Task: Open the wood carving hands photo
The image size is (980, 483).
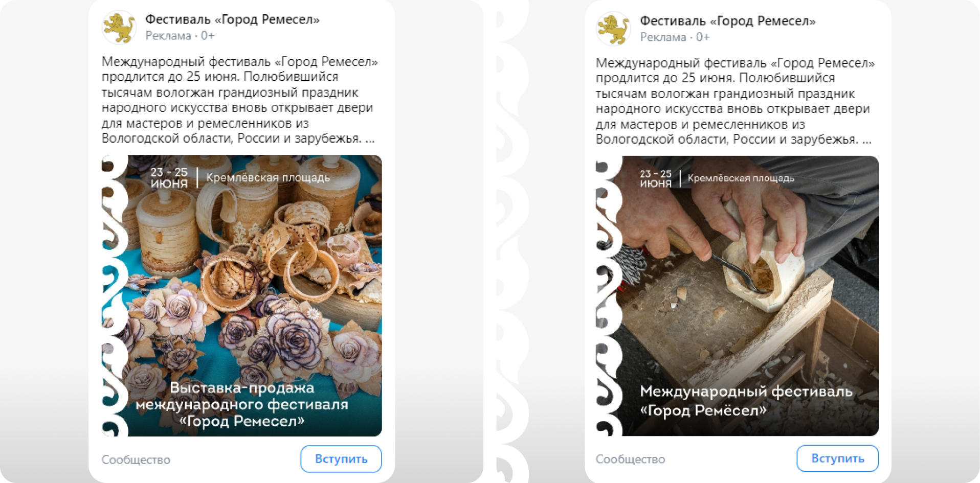Action: pyautogui.click(x=738, y=296)
